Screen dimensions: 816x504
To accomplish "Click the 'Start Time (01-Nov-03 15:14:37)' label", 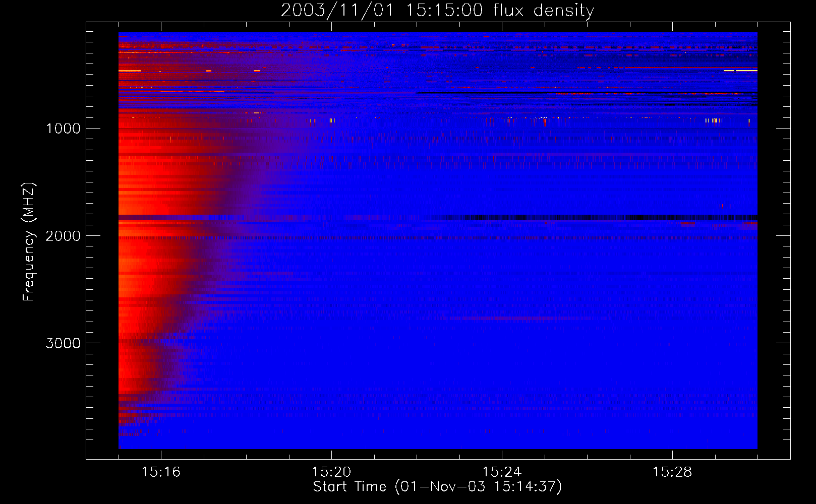I will pyautogui.click(x=437, y=487).
